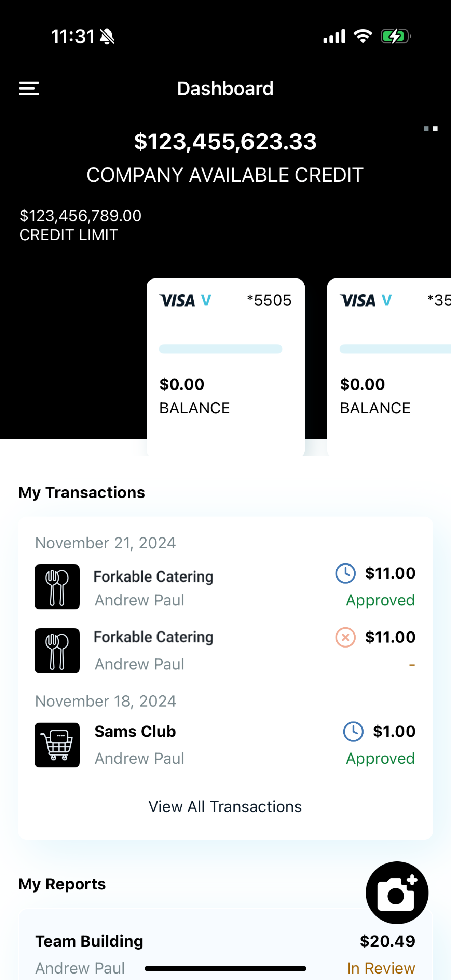This screenshot has width=451, height=980.
Task: Tap the camera add-receipt button
Action: tap(397, 893)
